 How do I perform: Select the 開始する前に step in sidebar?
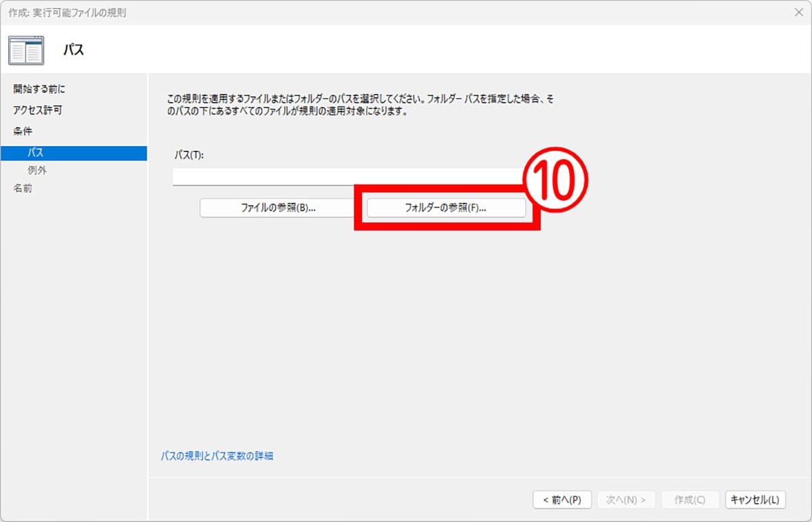(x=39, y=89)
